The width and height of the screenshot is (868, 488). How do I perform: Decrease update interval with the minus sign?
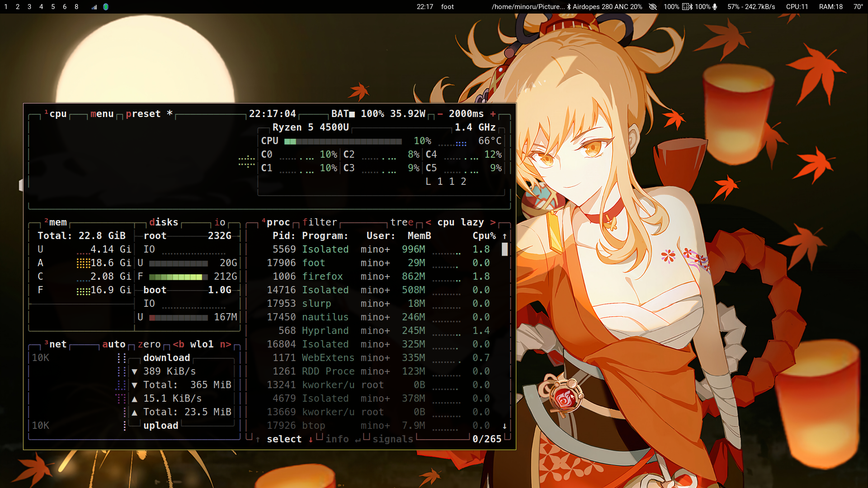click(440, 114)
